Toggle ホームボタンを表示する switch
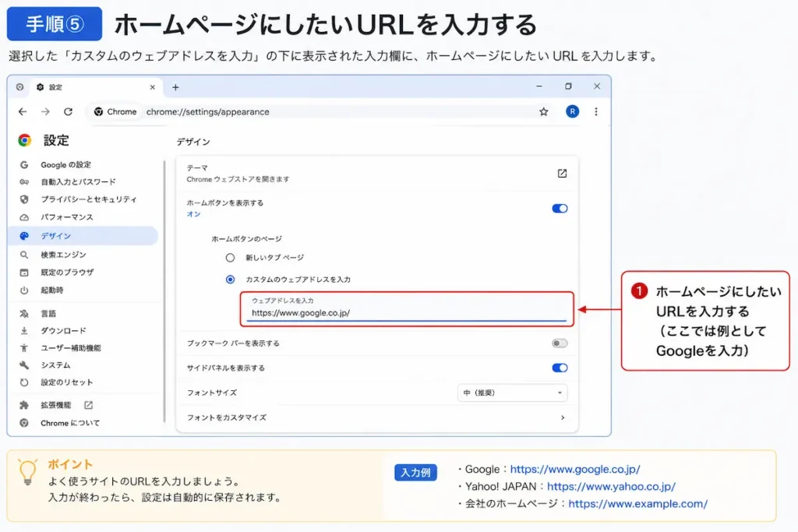 point(560,209)
